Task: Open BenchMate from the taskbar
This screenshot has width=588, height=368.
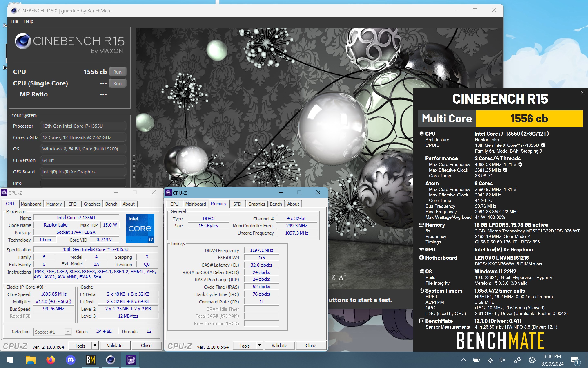Action: (91, 360)
